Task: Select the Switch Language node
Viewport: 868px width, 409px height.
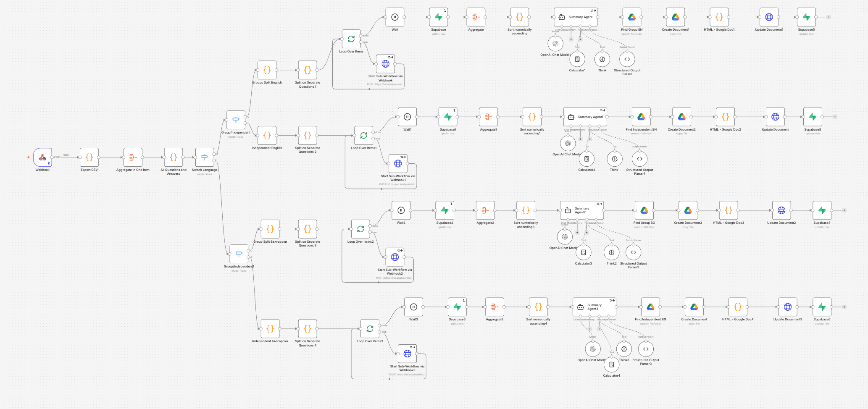Action: (x=205, y=157)
